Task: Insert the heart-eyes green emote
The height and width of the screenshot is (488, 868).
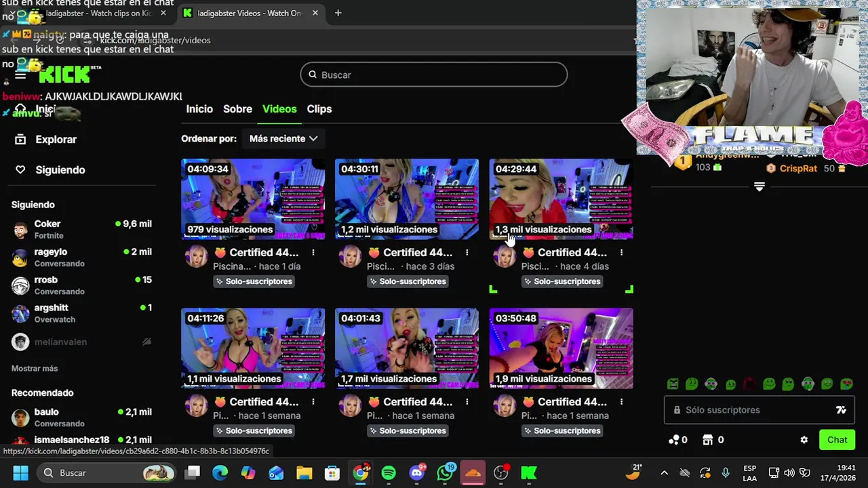Action: click(846, 384)
